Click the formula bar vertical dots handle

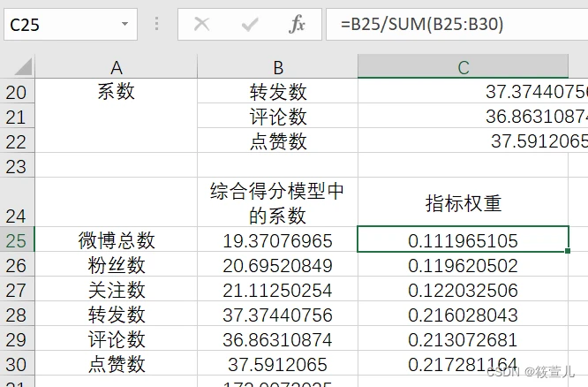[157, 24]
